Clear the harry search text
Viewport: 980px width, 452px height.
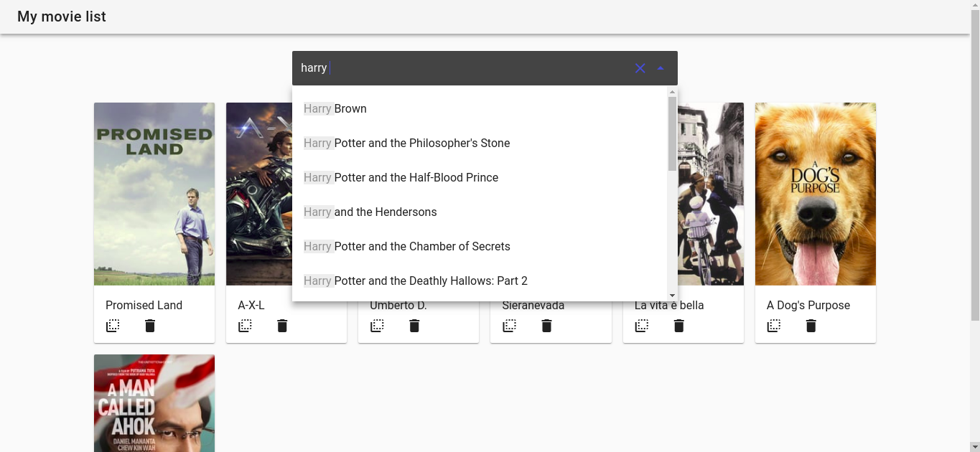click(x=640, y=68)
